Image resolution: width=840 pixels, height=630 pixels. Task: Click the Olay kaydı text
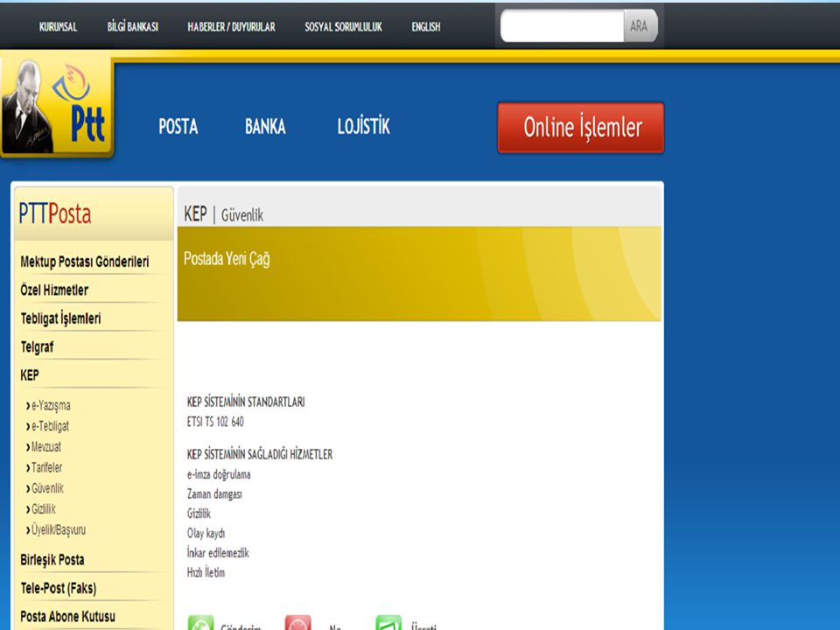(x=206, y=534)
